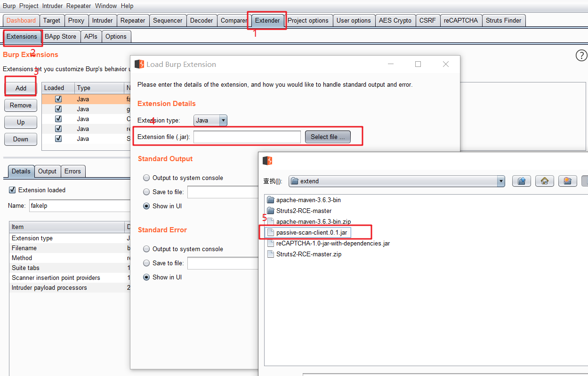Open the Decoder tab
The height and width of the screenshot is (376, 588).
(201, 20)
